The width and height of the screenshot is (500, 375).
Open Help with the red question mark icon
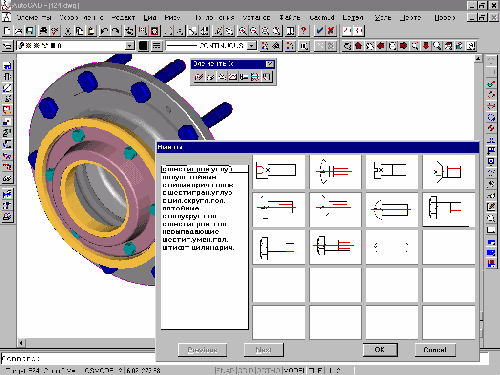click(303, 31)
